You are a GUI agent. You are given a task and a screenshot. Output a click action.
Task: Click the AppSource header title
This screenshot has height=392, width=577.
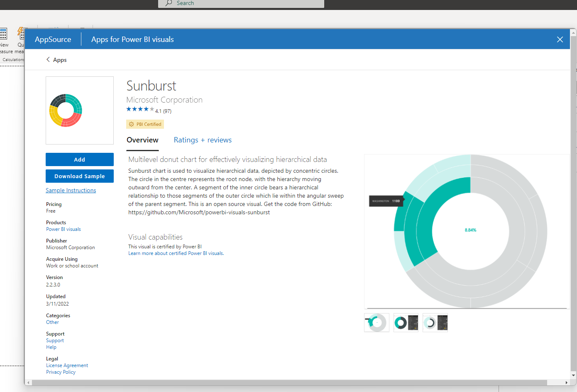point(53,39)
